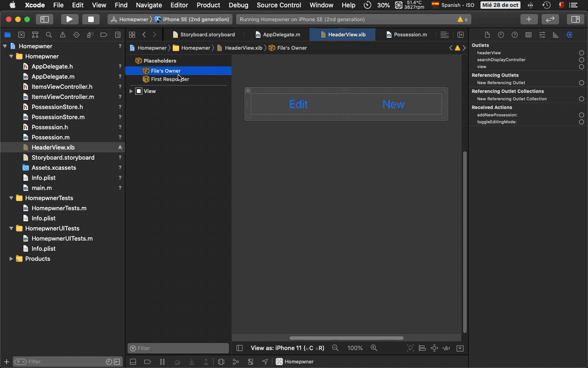Viewport: 588px width, 368px height.
Task: Open the Source Control navigator icon
Action: pyautogui.click(x=21, y=35)
